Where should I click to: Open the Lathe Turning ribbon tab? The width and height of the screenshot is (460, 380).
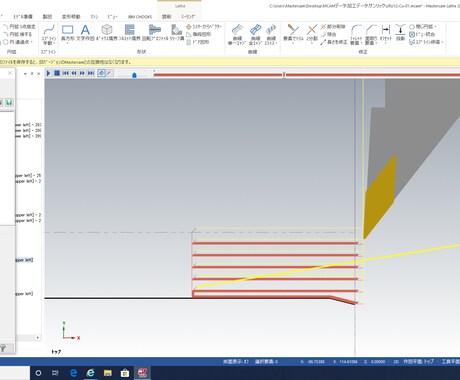pyautogui.click(x=166, y=16)
